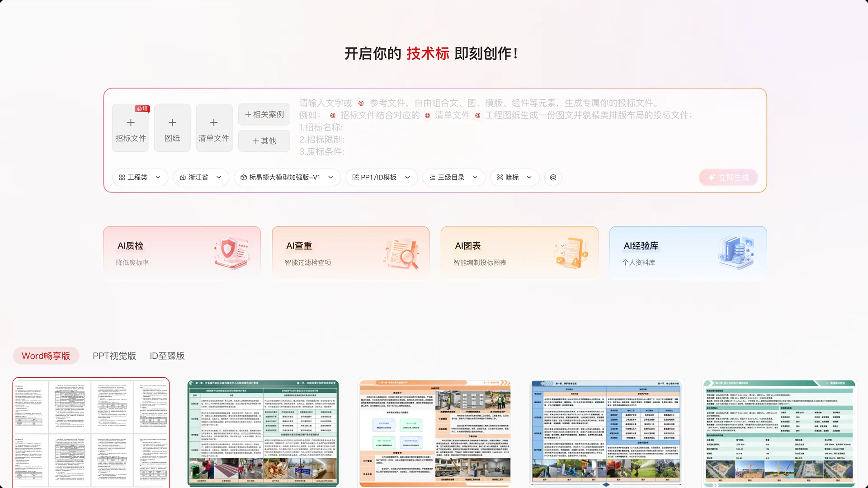Screen dimensions: 868x488
Task: Click the @ mention icon button
Action: 553,177
